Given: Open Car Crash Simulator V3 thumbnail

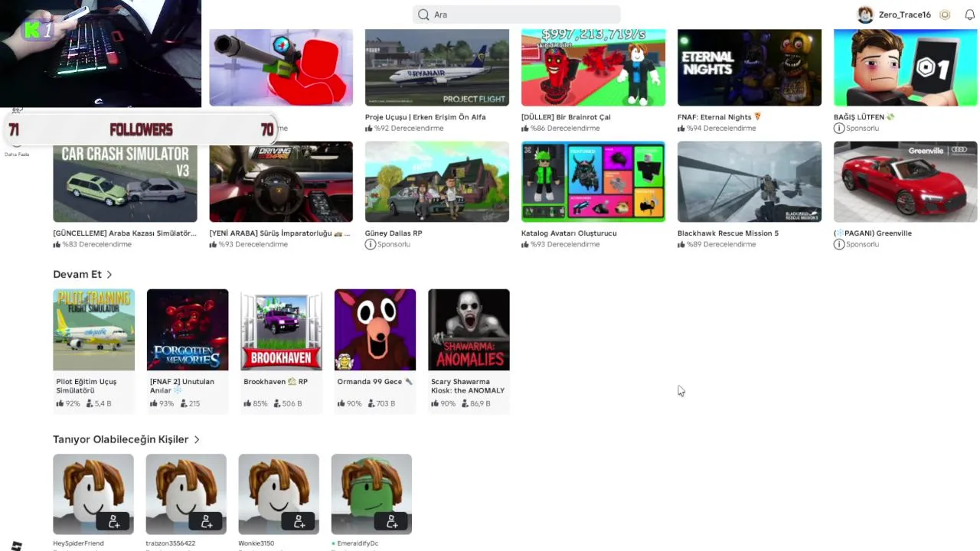Looking at the screenshot, I should click(x=125, y=181).
